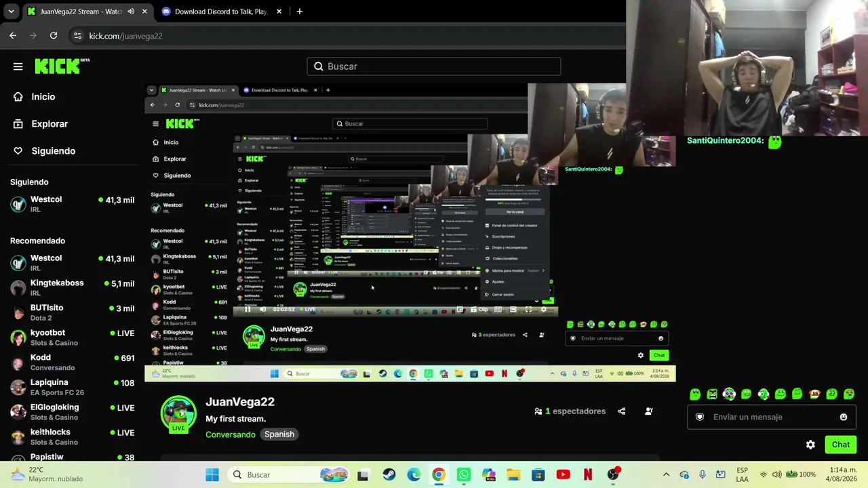Screen dimensions: 868x488
Task: Pick the angry green emote in main chat emote row
Action: point(712,394)
